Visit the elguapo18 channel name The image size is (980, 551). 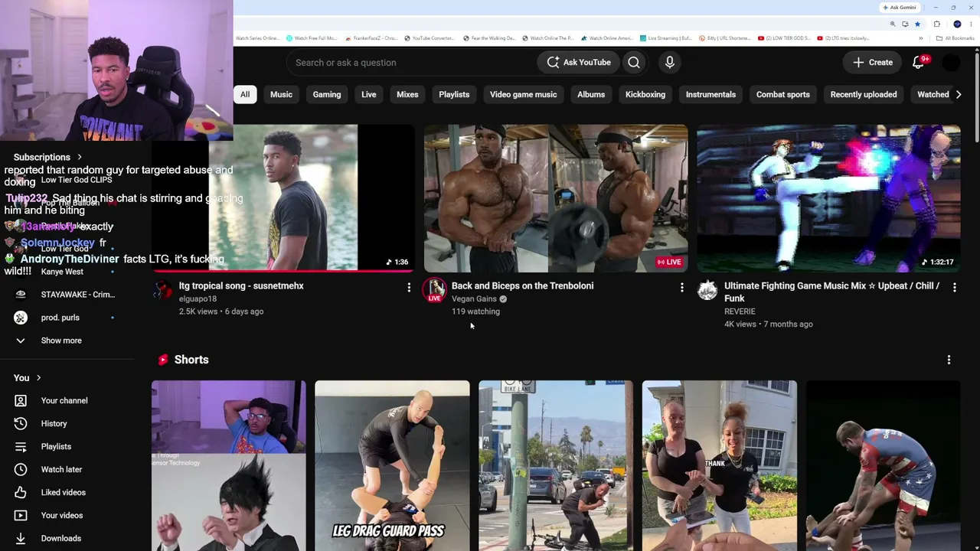[x=198, y=299]
